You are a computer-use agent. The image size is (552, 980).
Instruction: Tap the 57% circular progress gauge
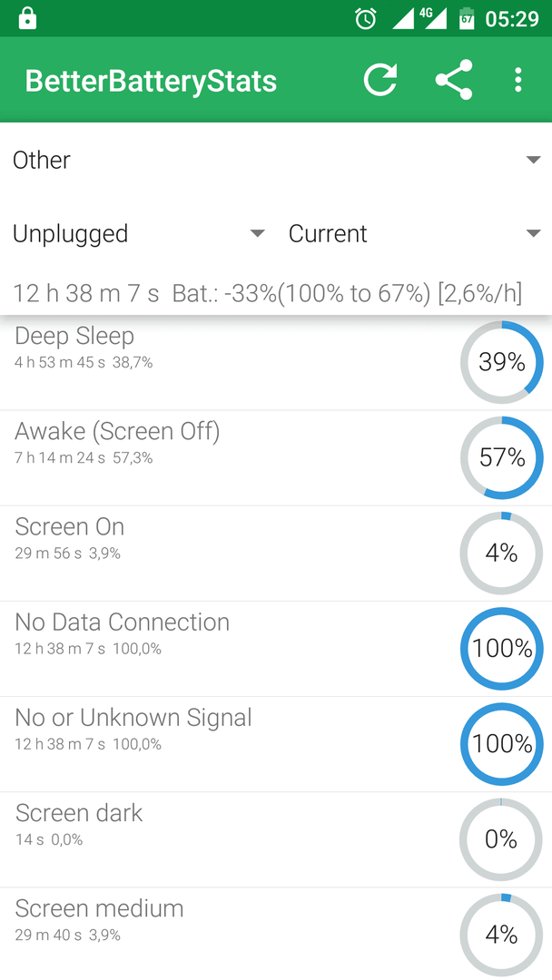point(501,458)
